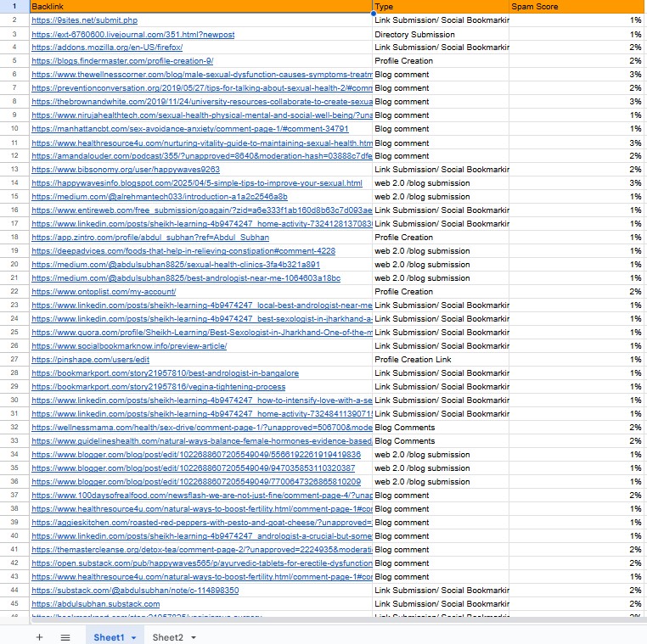Image resolution: width=647 pixels, height=644 pixels.
Task: Click the 'Profile Creation Link' cell
Action: [x=413, y=359]
